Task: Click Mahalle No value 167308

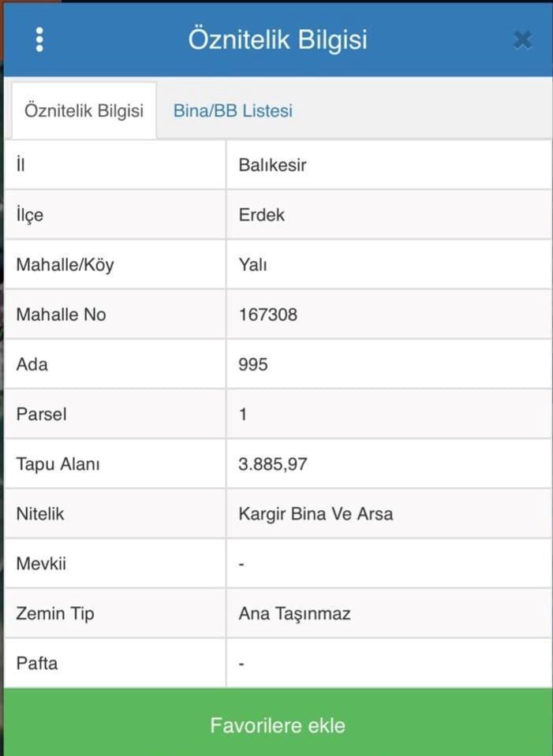Action: click(x=267, y=315)
